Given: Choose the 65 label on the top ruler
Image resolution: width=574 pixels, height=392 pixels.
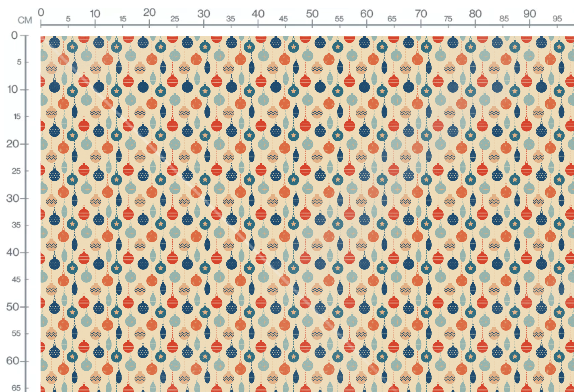Looking at the screenshot, I should pos(392,19).
